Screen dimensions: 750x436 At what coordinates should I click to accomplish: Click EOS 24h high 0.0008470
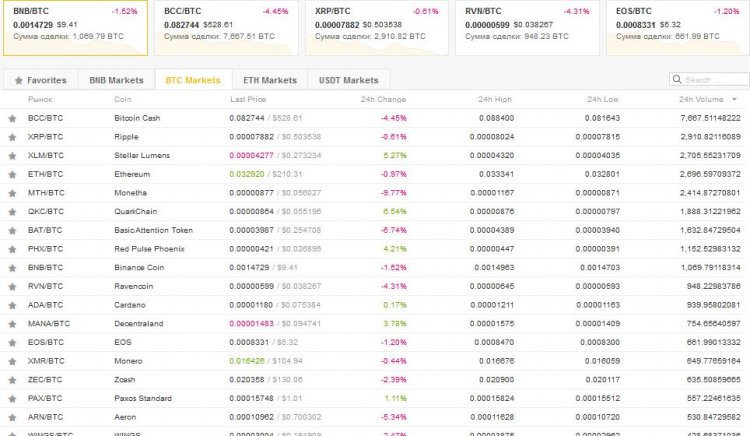point(494,342)
